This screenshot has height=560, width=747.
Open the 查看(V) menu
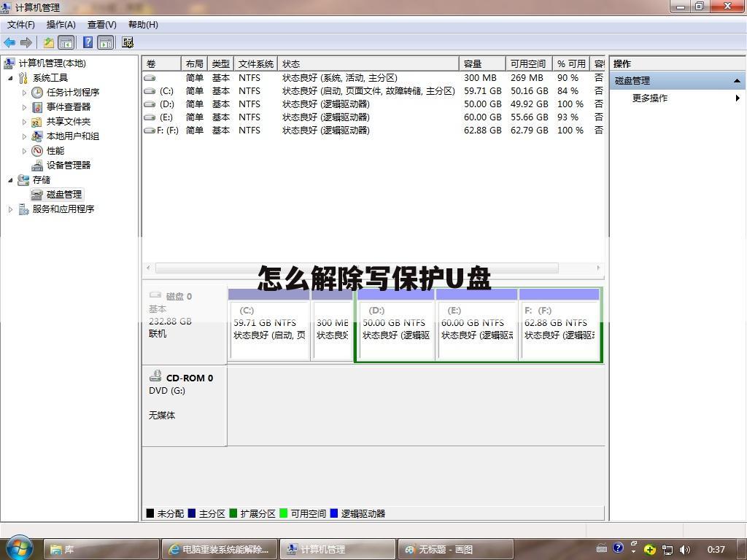[102, 25]
